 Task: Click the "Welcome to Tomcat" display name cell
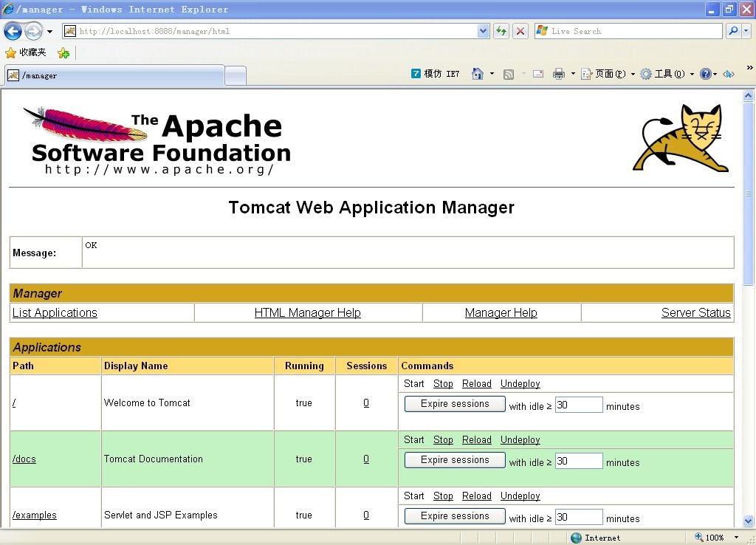(188, 402)
